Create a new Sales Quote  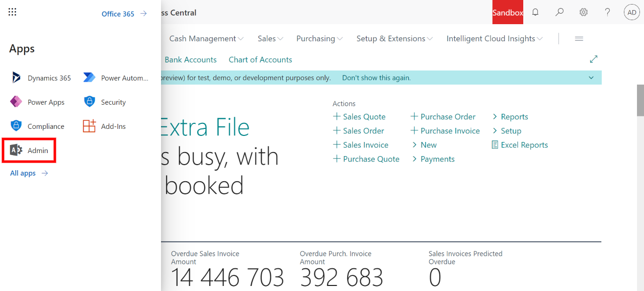pos(359,117)
